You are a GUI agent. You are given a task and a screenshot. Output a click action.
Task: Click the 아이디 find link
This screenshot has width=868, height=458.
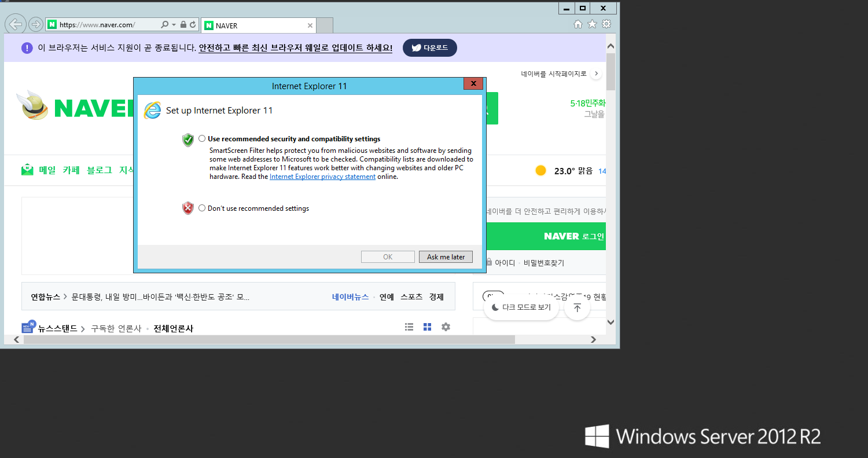click(505, 263)
